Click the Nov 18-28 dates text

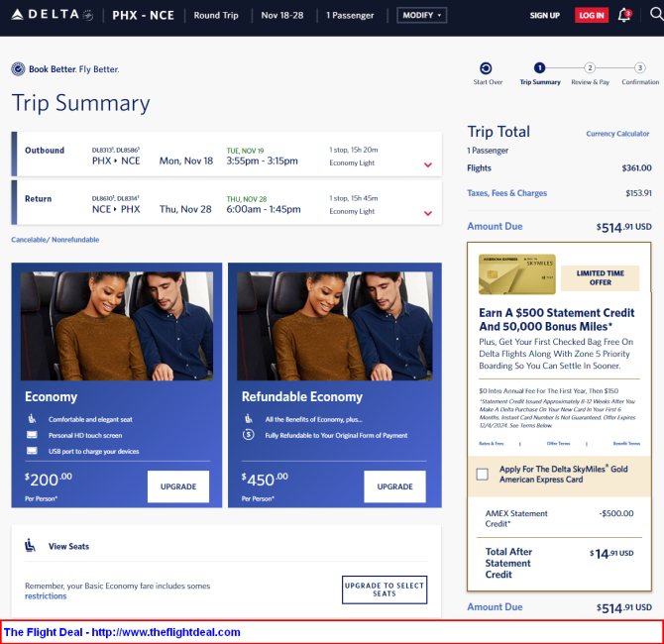(x=282, y=15)
